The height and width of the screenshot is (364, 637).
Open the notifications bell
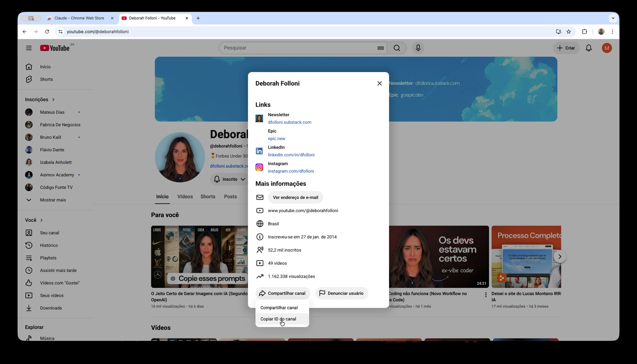tap(589, 48)
